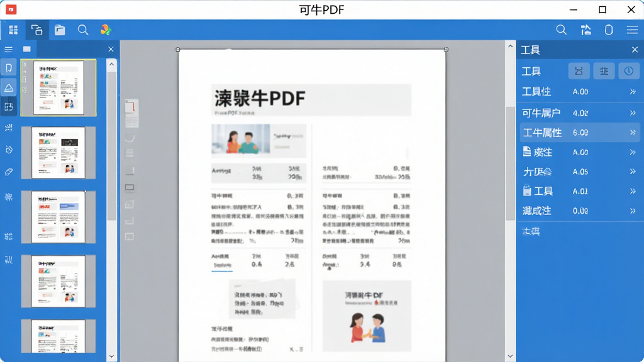The height and width of the screenshot is (362, 644).
Task: Click the thumbnail panel list menu icon
Action: [8, 49]
